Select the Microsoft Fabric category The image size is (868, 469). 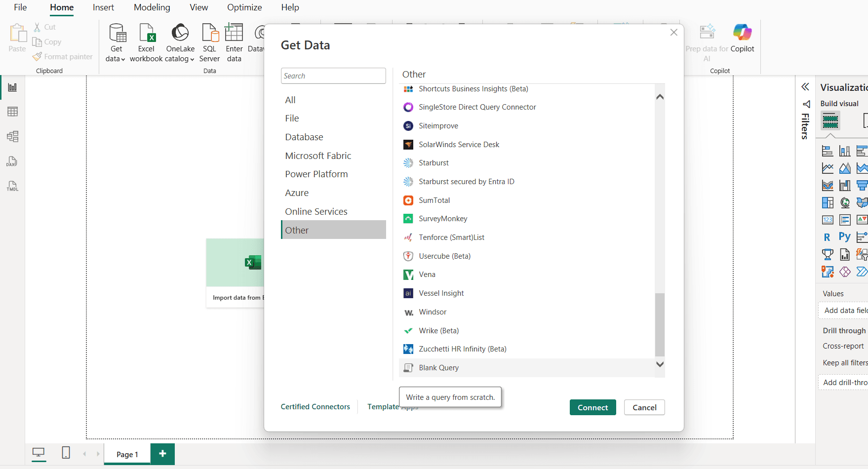pyautogui.click(x=333, y=156)
